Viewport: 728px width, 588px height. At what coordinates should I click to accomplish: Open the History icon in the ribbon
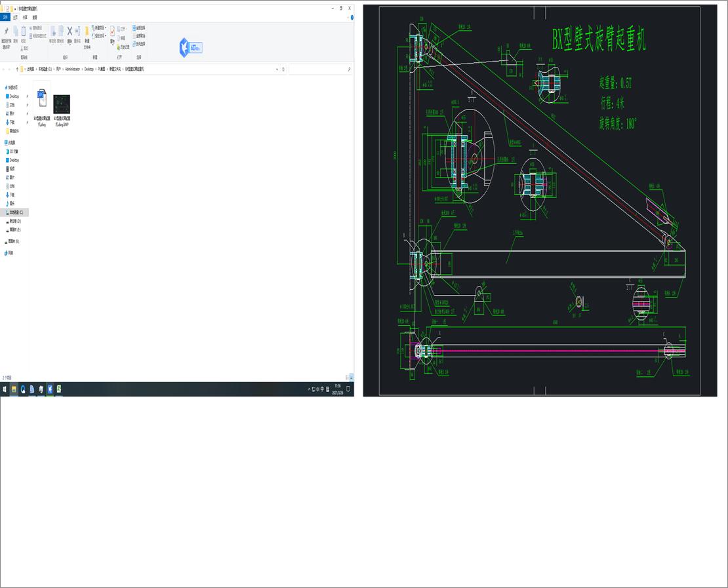tap(119, 47)
